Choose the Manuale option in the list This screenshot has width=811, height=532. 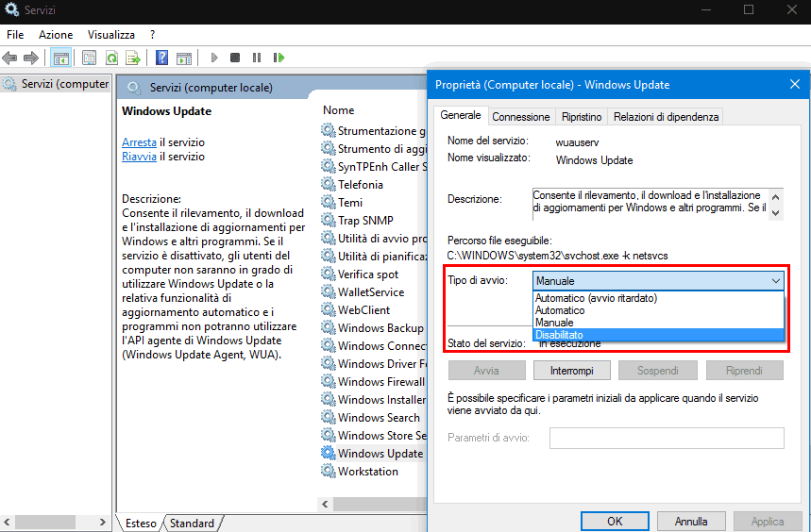tap(658, 323)
